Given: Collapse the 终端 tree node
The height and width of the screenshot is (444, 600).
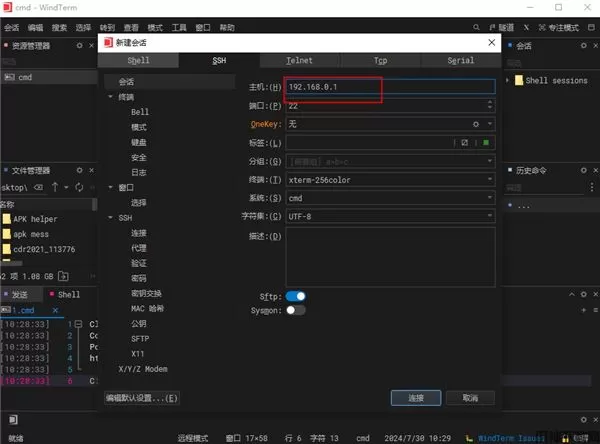Looking at the screenshot, I should 111,96.
